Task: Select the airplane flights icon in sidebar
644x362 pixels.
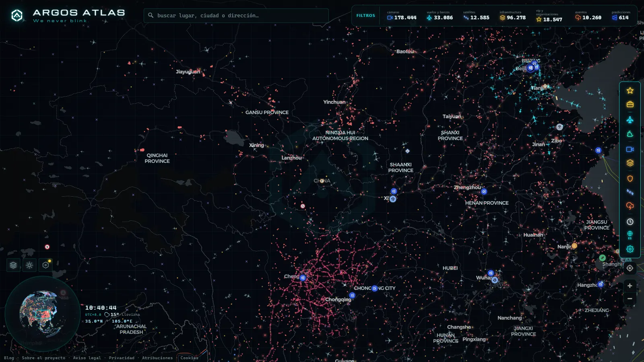Action: click(630, 120)
